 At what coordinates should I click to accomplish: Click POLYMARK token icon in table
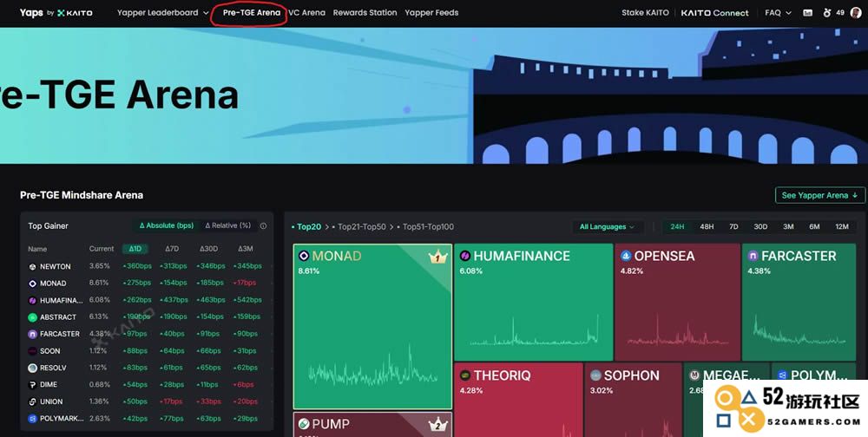pos(33,419)
